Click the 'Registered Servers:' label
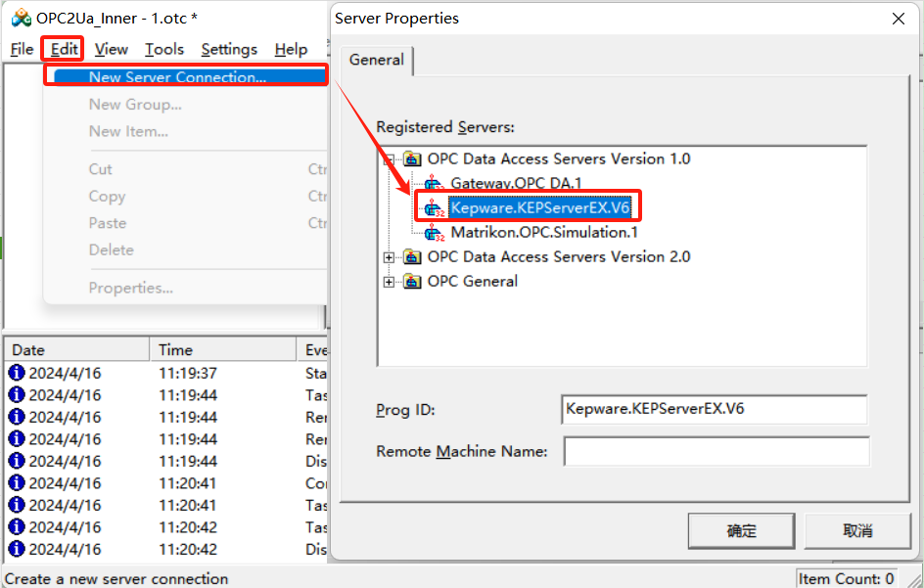Image resolution: width=924 pixels, height=588 pixels. [445, 127]
